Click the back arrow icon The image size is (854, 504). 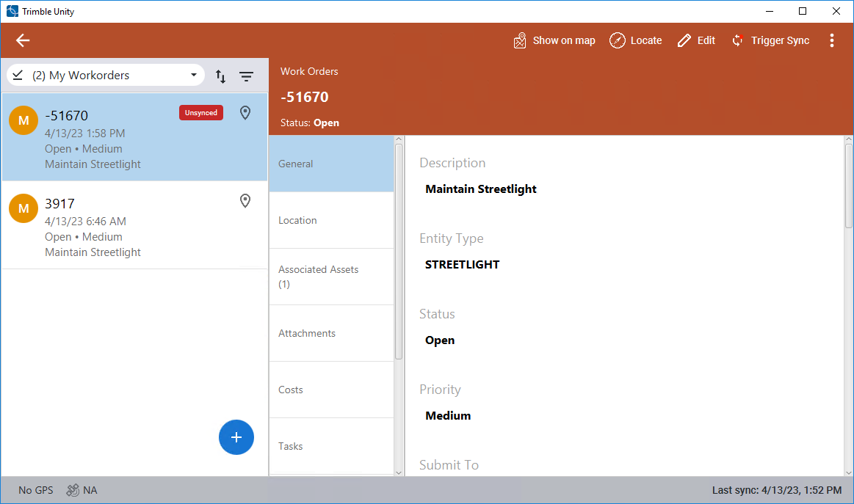(23, 40)
